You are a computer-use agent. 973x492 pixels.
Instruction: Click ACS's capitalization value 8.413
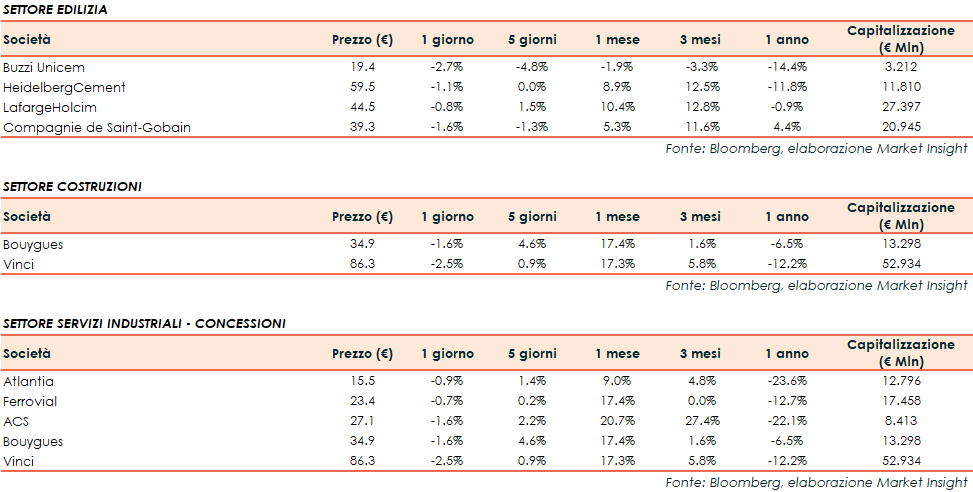901,421
